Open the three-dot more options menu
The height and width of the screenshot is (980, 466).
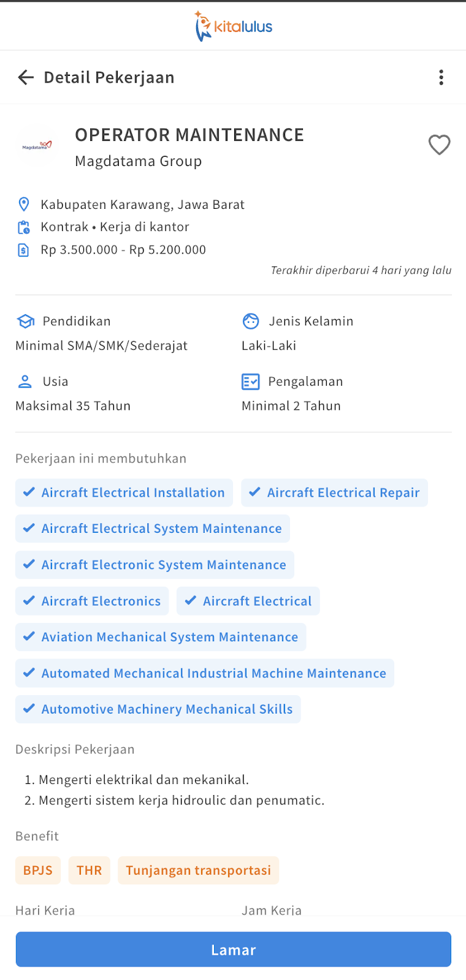[x=441, y=77]
